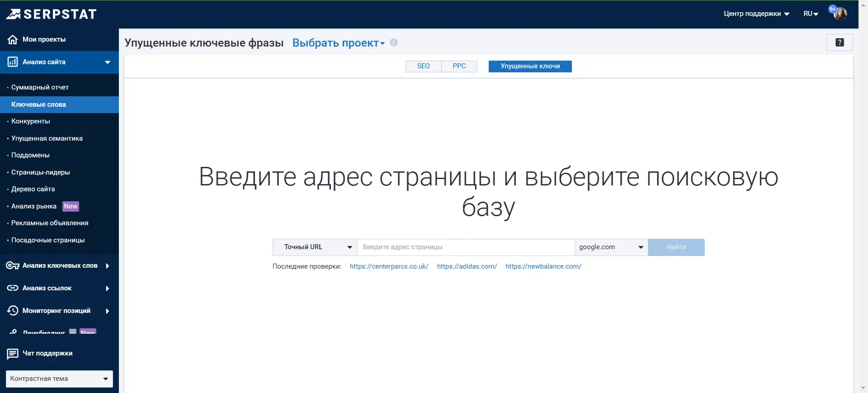
Task: Click the page vertical scrollbar down arrow
Action: click(863, 388)
